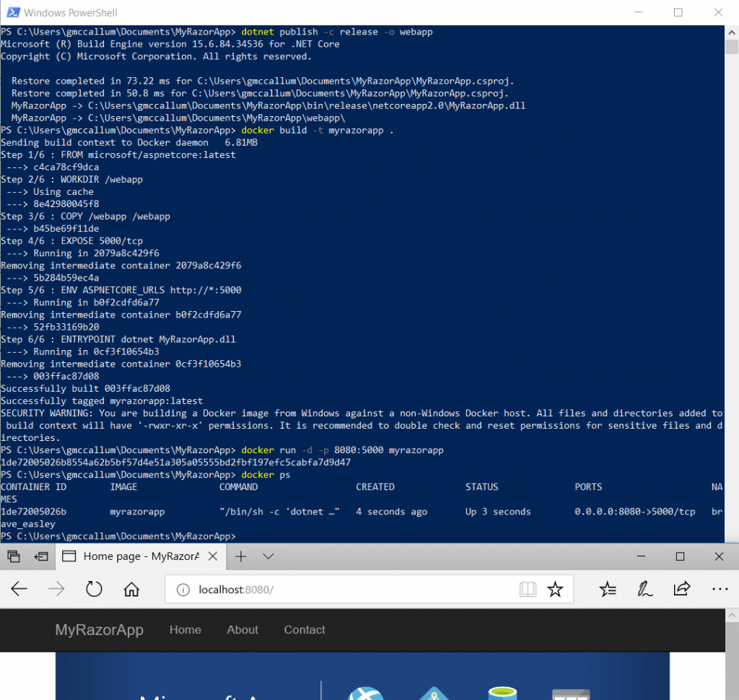Open the Home nav link

185,630
